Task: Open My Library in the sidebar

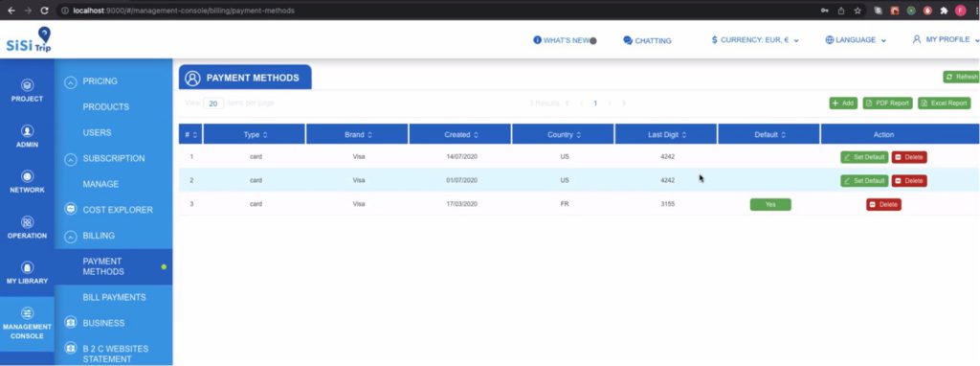Action: (27, 273)
